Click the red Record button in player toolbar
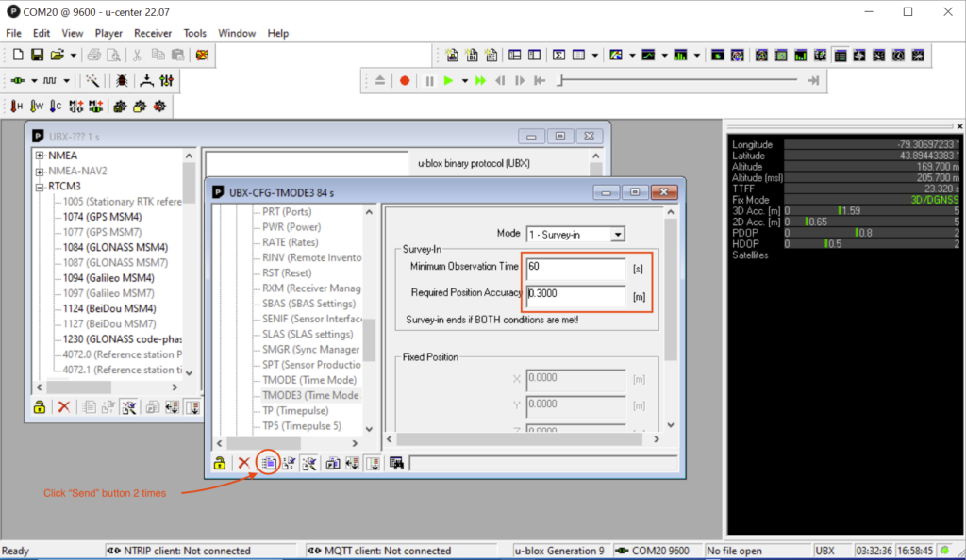The width and height of the screenshot is (966, 560). pyautogui.click(x=405, y=80)
